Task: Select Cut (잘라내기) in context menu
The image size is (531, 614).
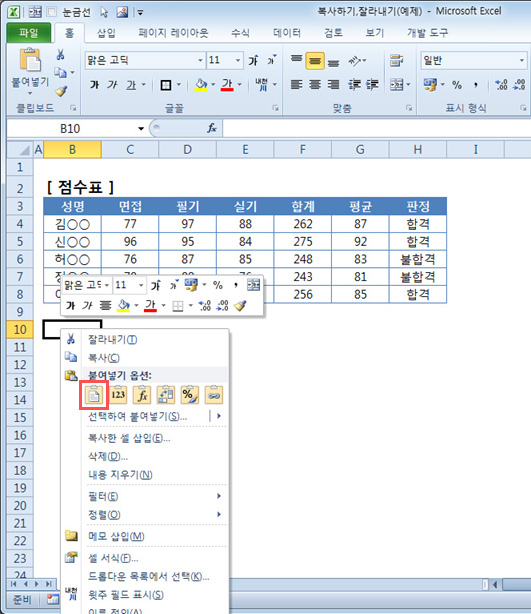Action: click(145, 339)
